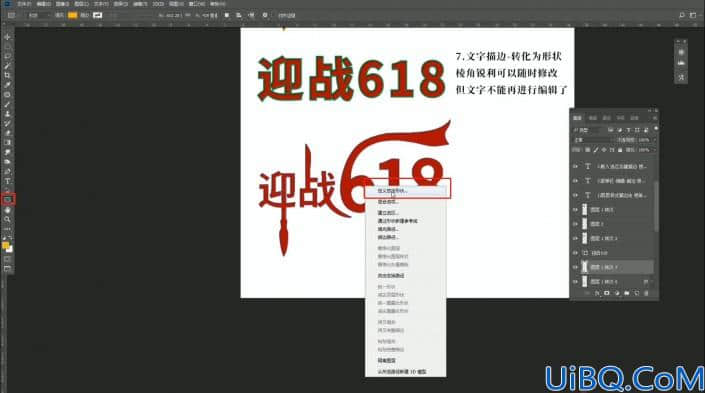Image resolution: width=705 pixels, height=393 pixels.
Task: Select the Hand tool
Action: (x=7, y=210)
